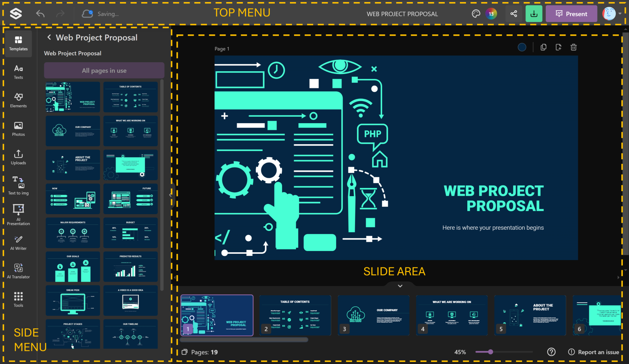Screen dimensions: 629x364
Task: Delete Page 1 with the trash icon
Action: point(573,47)
